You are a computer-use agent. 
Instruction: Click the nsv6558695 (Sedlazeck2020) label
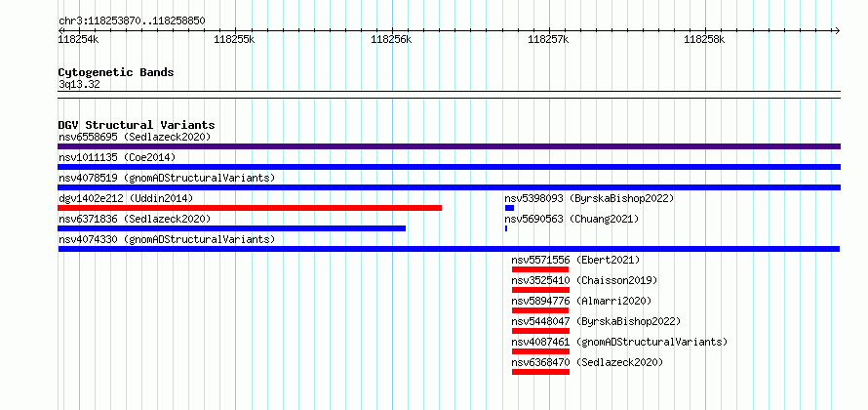135,137
